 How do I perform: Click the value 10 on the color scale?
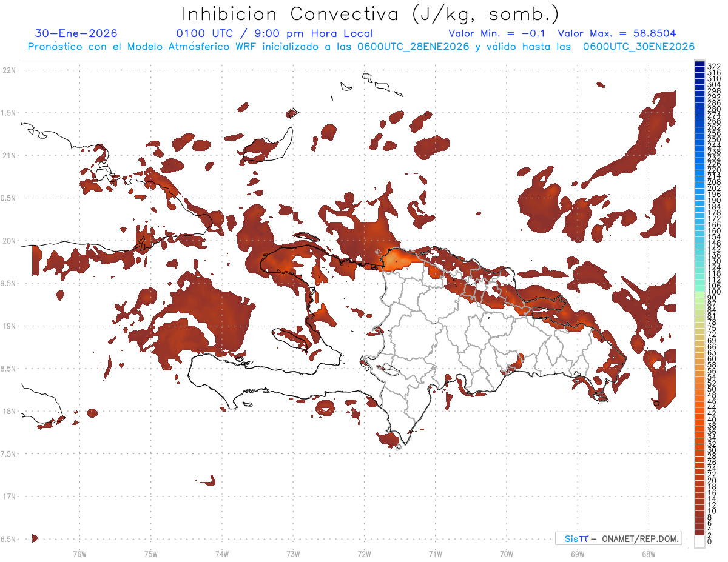[712, 511]
